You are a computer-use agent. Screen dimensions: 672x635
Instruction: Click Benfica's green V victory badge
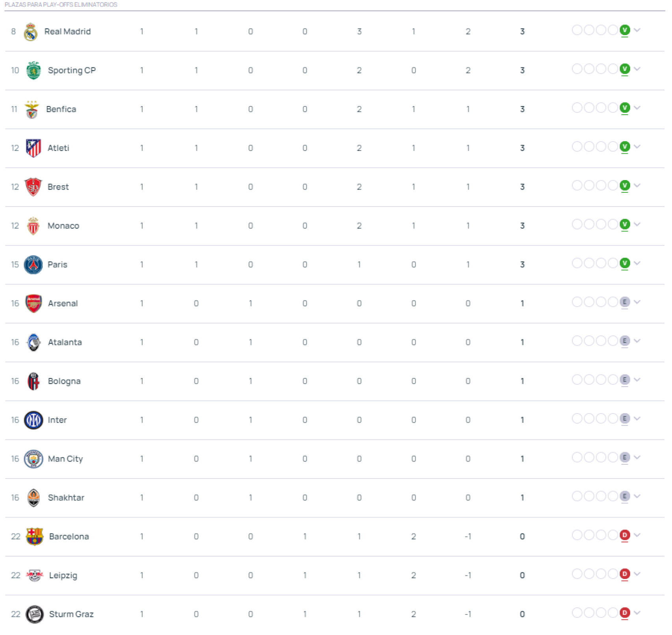point(625,108)
